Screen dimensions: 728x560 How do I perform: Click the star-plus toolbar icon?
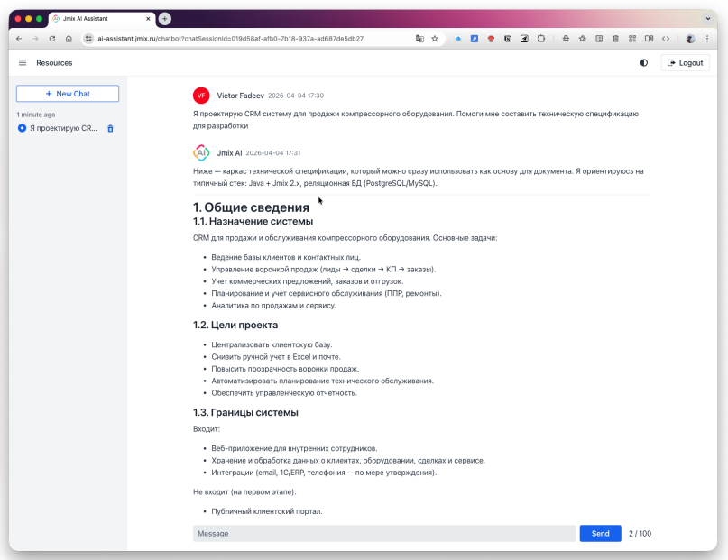tap(582, 39)
